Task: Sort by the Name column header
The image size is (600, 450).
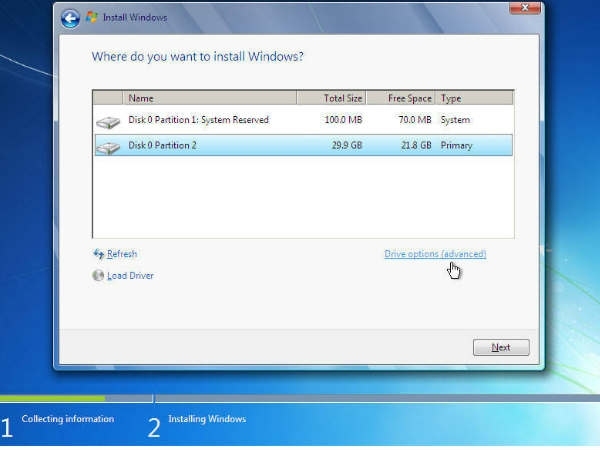Action: 210,98
